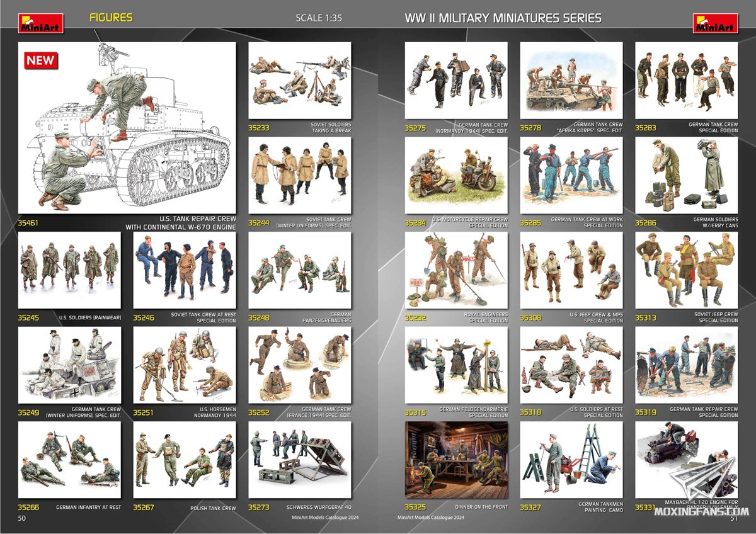The image size is (756, 534).
Task: Click the kit number 35266
Action: (x=28, y=508)
